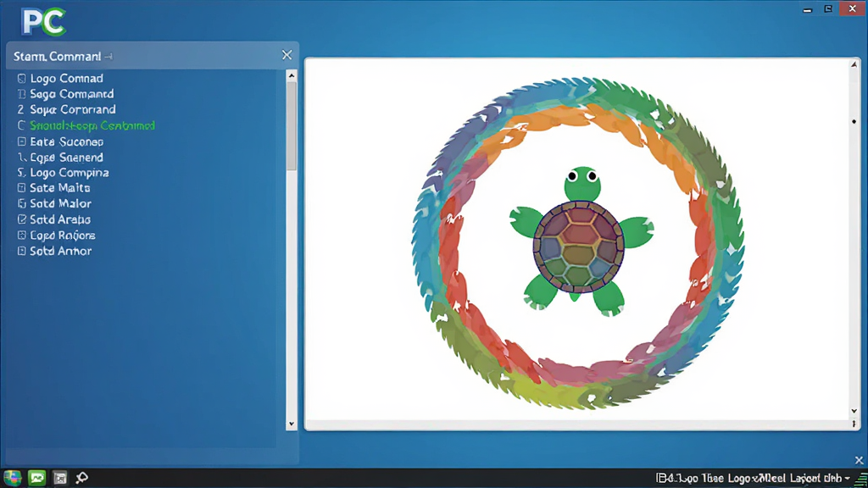The width and height of the screenshot is (868, 488).
Task: Open the green chat app on the taskbar
Action: coord(37,478)
